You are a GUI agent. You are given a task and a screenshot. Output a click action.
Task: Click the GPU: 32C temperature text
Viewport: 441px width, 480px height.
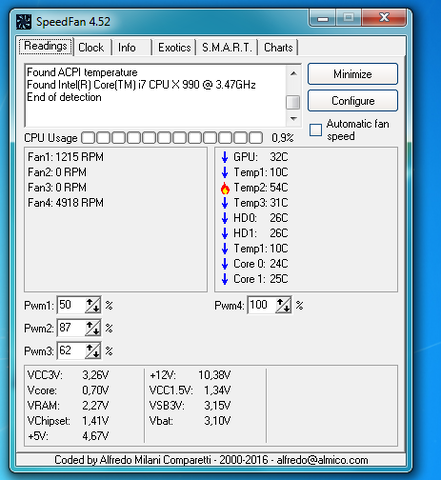(261, 157)
